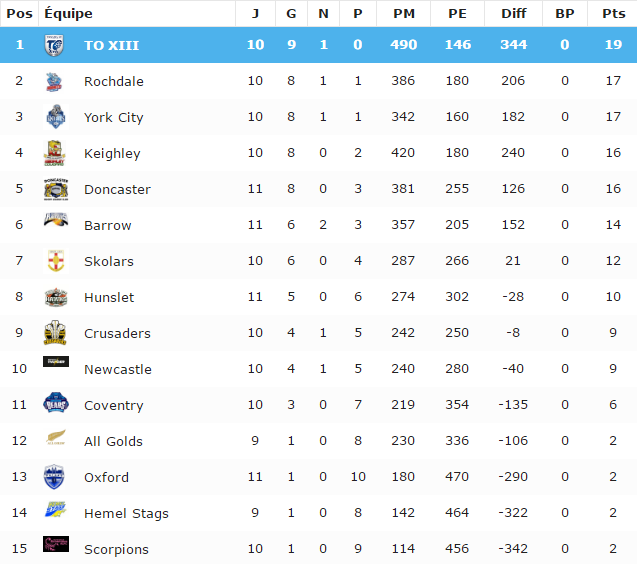Screen dimensions: 637x564
Task: Click the Coventry Bears logo
Action: 55,404
